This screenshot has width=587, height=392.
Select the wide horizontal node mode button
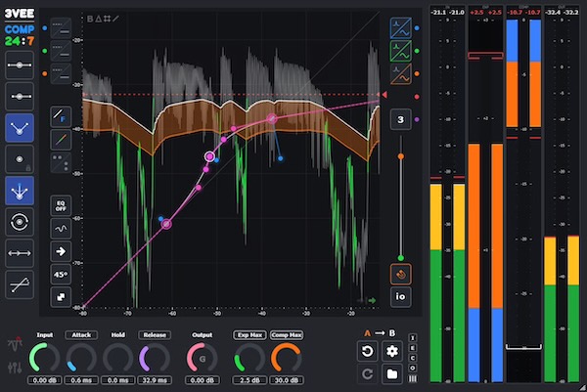pos(20,65)
